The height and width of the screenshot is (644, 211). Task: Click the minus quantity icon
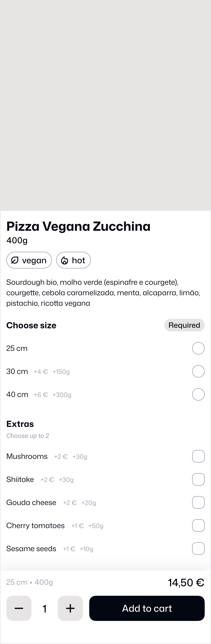19,608
